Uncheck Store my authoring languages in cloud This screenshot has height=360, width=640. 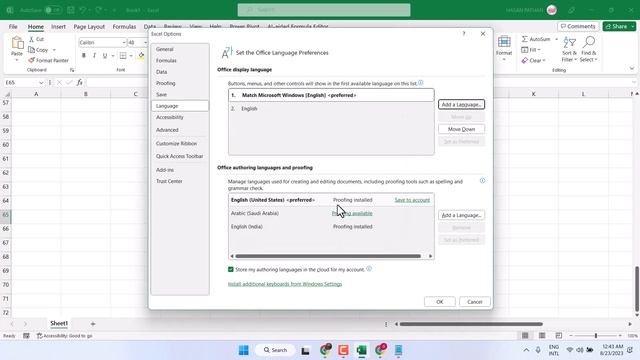[231, 269]
